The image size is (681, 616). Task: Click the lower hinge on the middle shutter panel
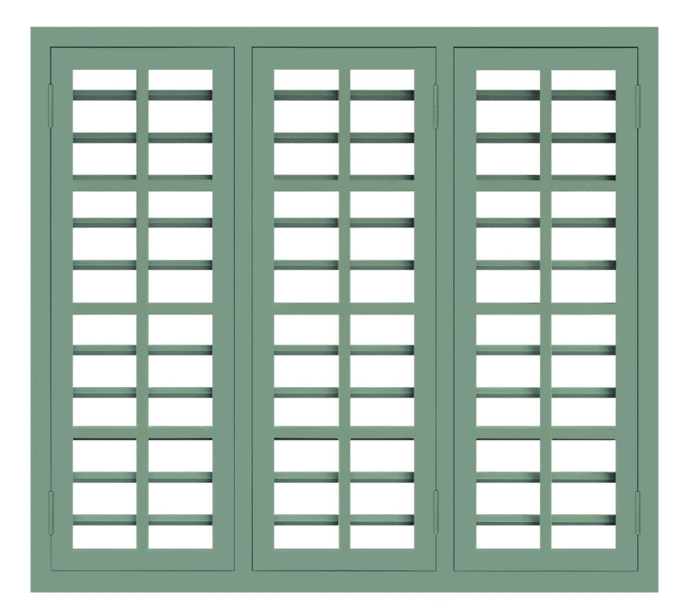(436, 513)
